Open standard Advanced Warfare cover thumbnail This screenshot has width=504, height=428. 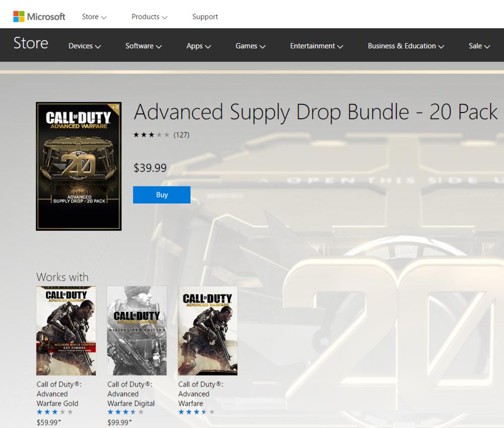click(208, 331)
